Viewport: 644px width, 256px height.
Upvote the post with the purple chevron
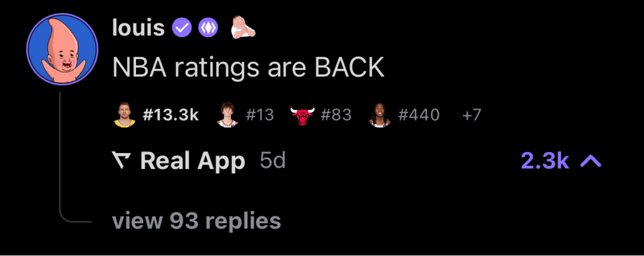(x=590, y=161)
